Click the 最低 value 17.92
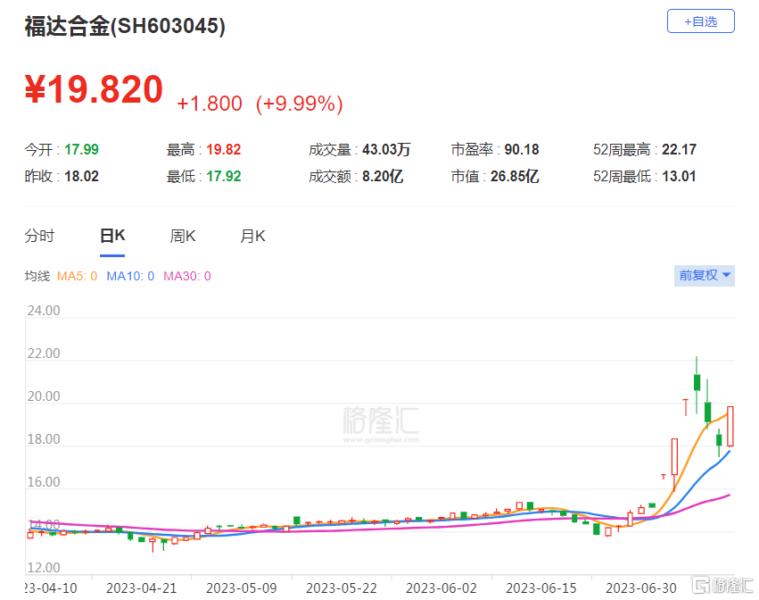The image size is (759, 600). (x=224, y=176)
